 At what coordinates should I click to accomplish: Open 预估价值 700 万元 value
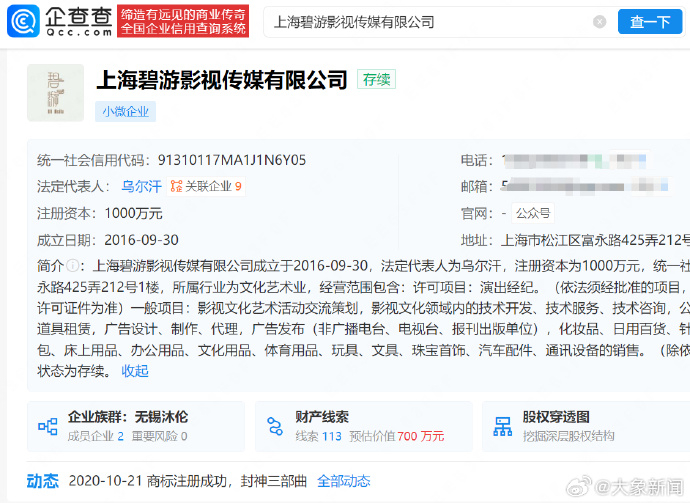click(396, 436)
